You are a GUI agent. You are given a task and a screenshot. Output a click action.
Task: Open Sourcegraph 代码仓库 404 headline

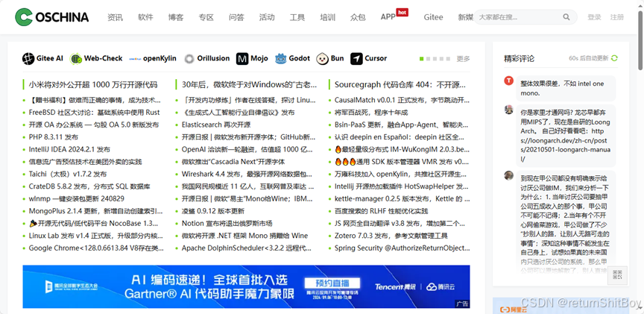click(400, 85)
